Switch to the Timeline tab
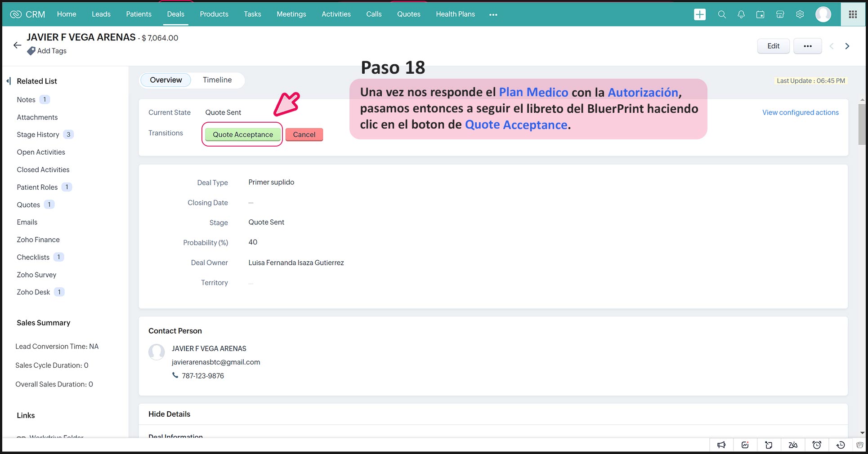 (x=217, y=80)
